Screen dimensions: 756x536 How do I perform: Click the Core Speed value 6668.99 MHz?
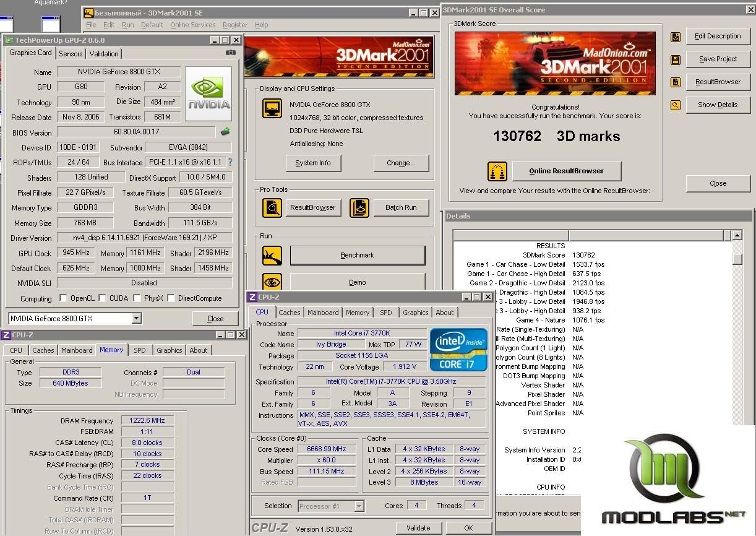click(x=327, y=449)
